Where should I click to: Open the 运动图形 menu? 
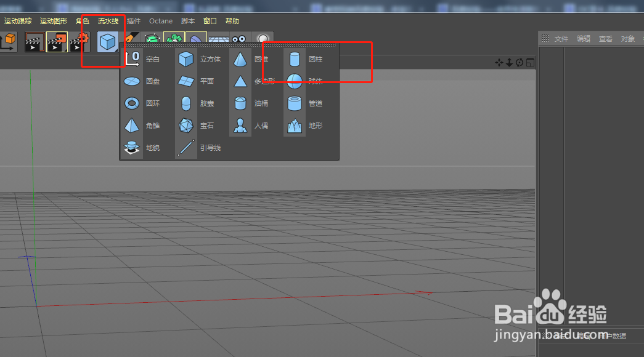click(x=54, y=21)
